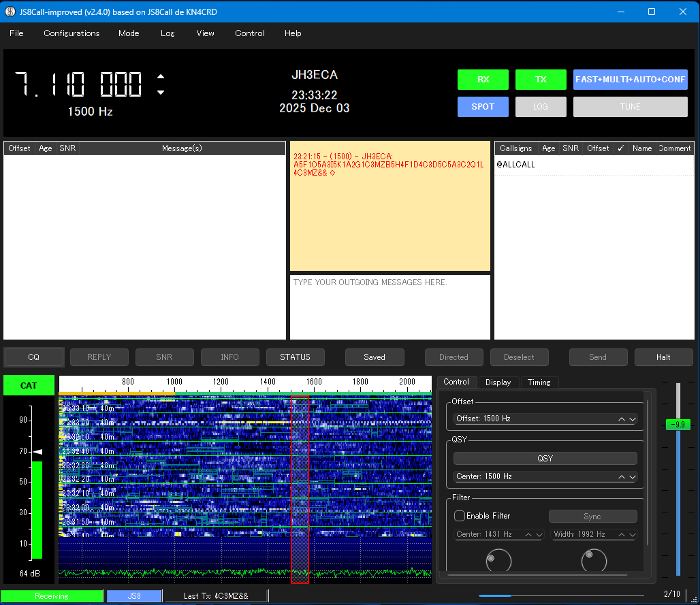The image size is (700, 605).
Task: Enable the Filter checkbox
Action: [x=460, y=516]
